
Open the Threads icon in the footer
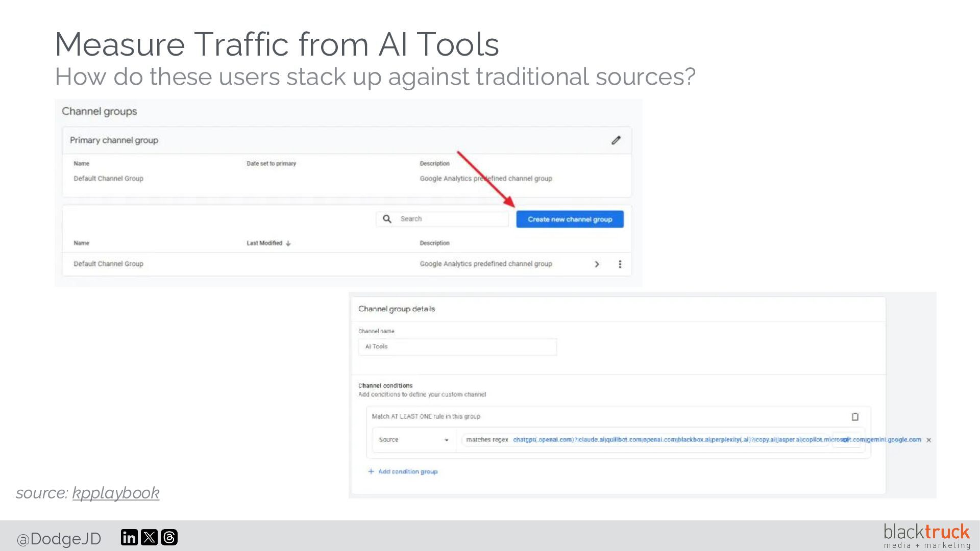[x=169, y=537]
